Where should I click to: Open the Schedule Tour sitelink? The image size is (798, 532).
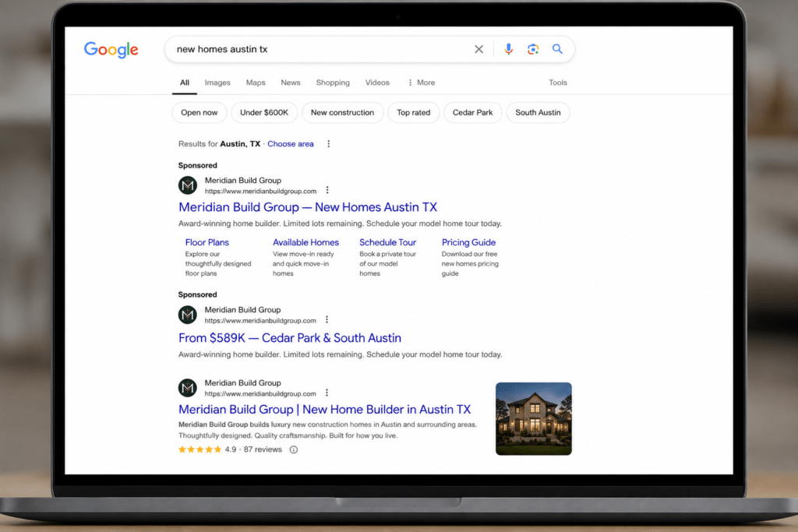click(388, 242)
